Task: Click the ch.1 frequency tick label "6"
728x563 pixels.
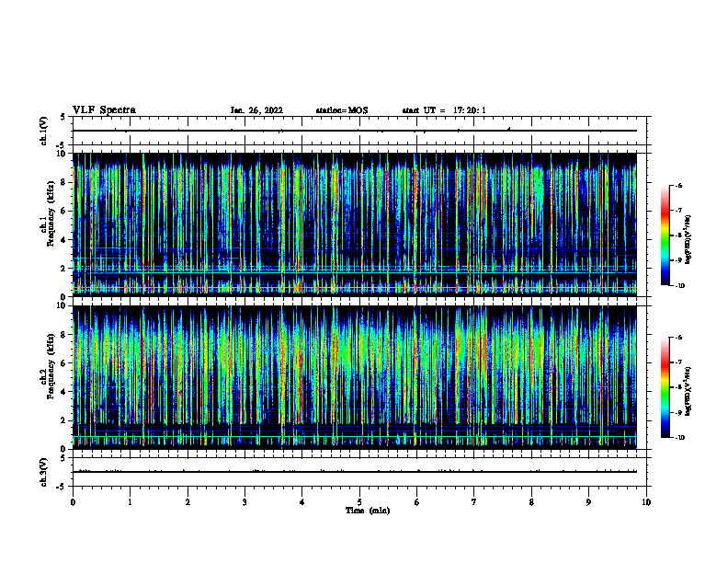Action: 64,211
